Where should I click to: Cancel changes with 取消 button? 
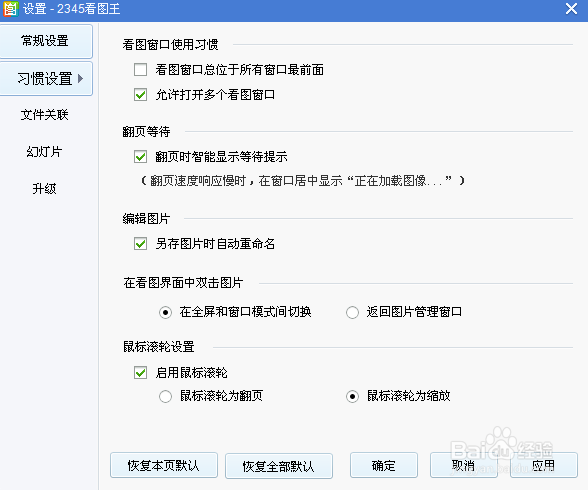[464, 465]
